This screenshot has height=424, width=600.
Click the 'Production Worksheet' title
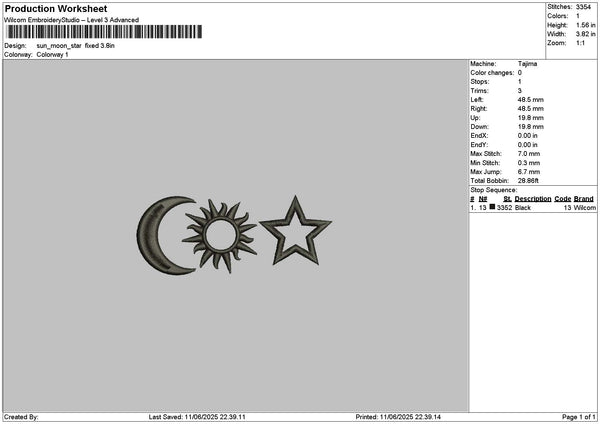56,8
